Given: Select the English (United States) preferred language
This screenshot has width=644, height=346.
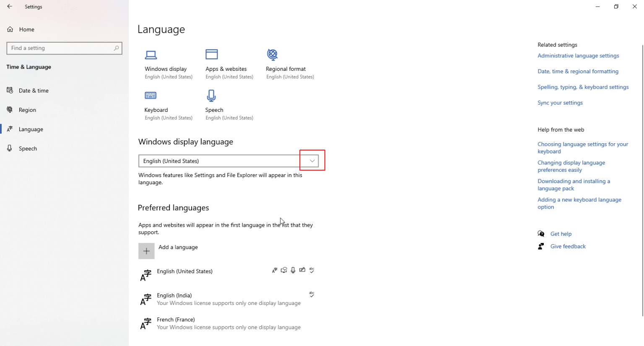Looking at the screenshot, I should tap(185, 271).
